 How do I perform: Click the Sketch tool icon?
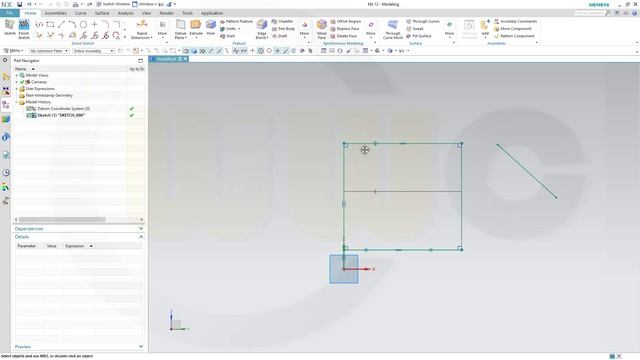coord(10,27)
